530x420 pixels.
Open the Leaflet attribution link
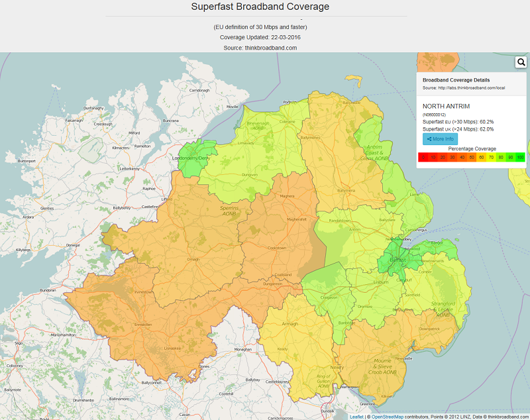point(356,416)
